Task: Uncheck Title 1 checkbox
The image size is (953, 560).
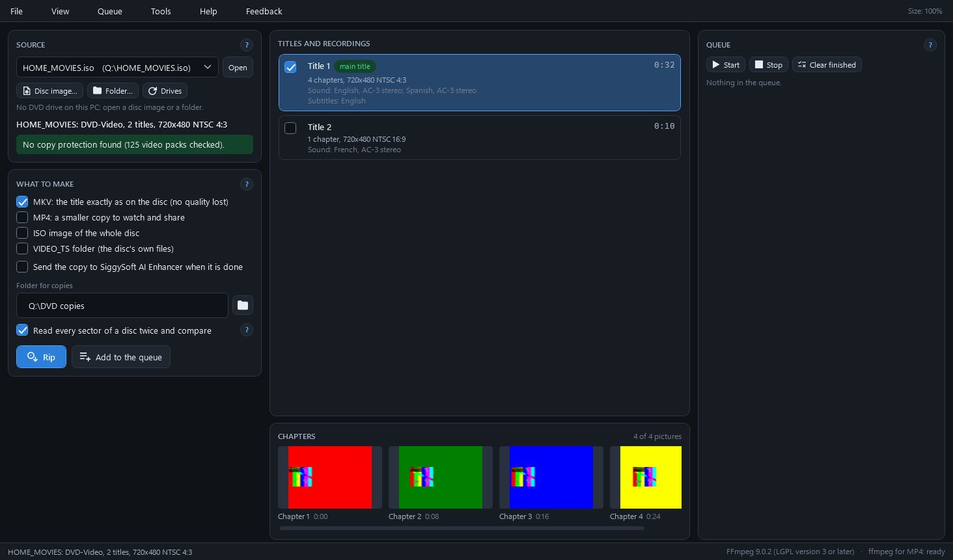Action: (x=290, y=67)
